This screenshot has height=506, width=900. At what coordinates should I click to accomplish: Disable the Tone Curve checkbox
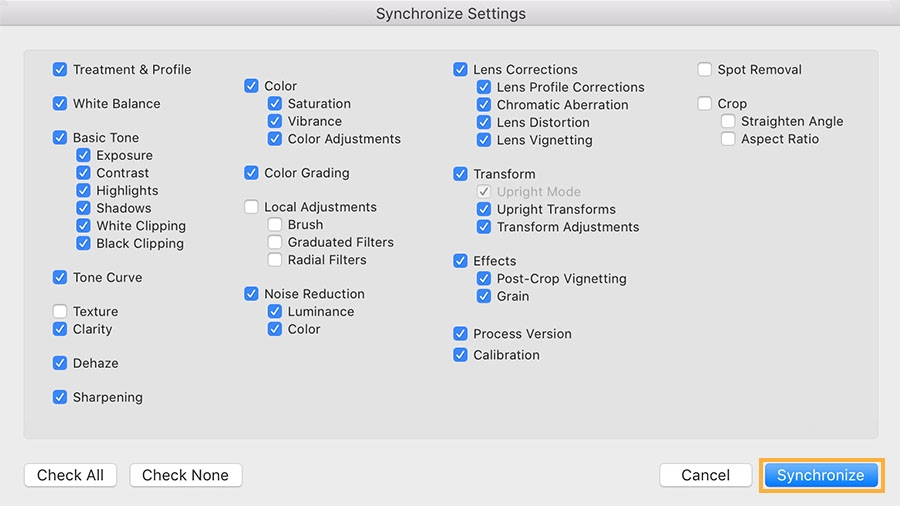60,278
